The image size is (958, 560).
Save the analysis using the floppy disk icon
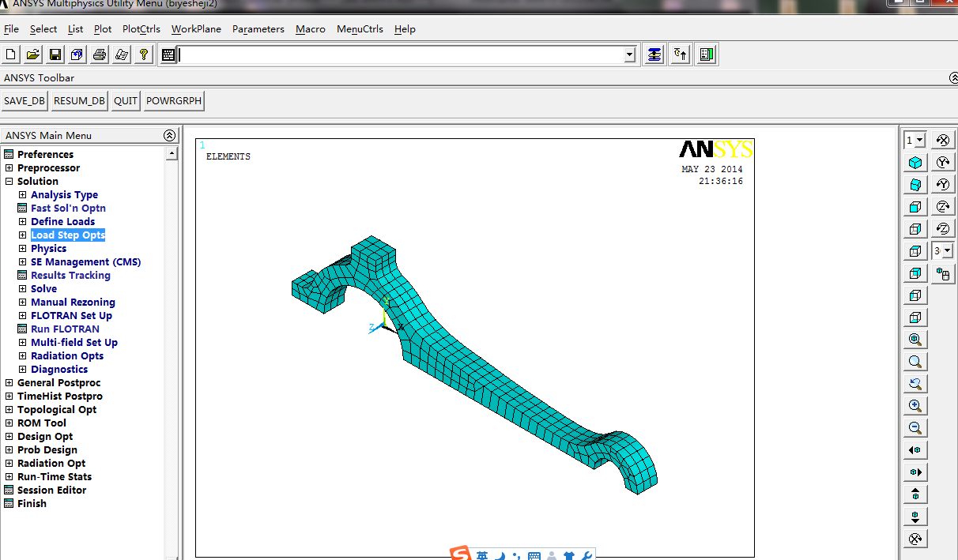55,54
